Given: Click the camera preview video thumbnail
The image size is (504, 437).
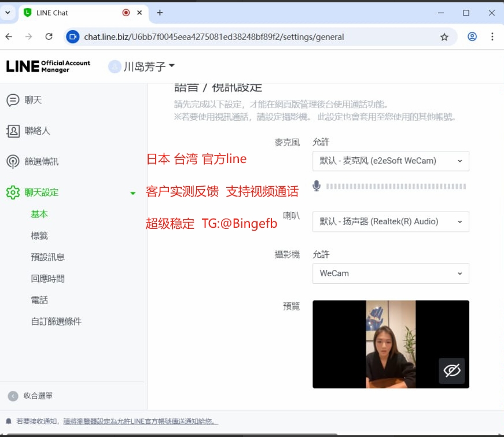Looking at the screenshot, I should [391, 344].
